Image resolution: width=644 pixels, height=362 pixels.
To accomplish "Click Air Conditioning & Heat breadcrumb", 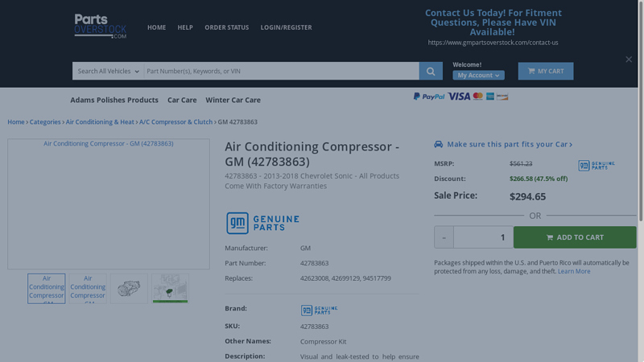I will point(100,122).
